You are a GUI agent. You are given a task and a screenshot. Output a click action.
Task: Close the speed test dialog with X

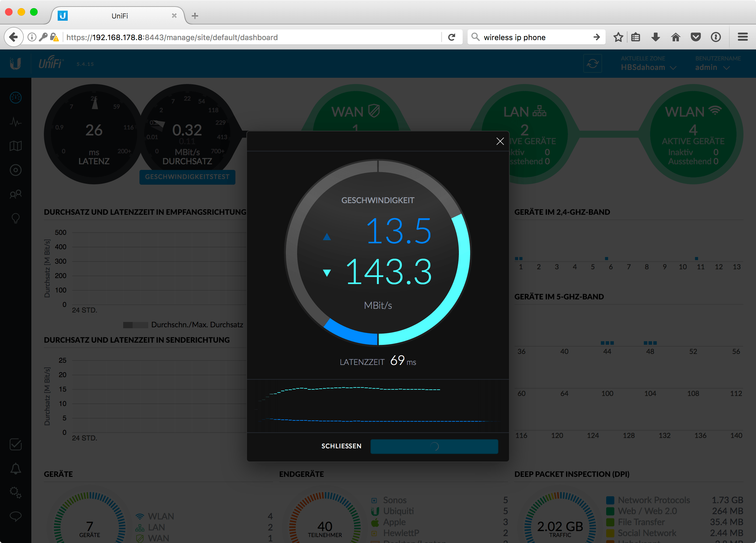[500, 141]
